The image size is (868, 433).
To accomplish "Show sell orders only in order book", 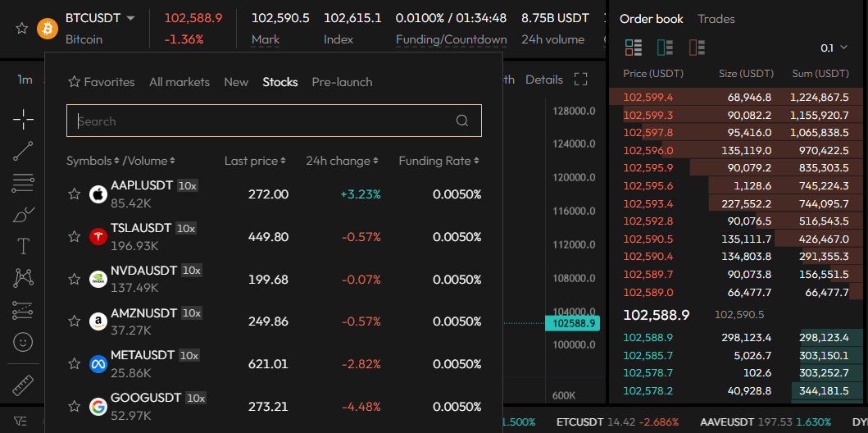I will pyautogui.click(x=697, y=48).
